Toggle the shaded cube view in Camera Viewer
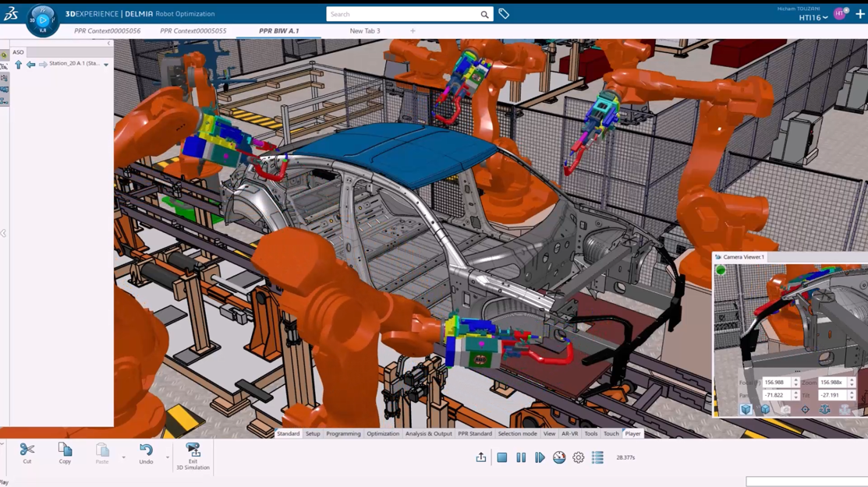Image resolution: width=868 pixels, height=487 pixels. coord(746,409)
